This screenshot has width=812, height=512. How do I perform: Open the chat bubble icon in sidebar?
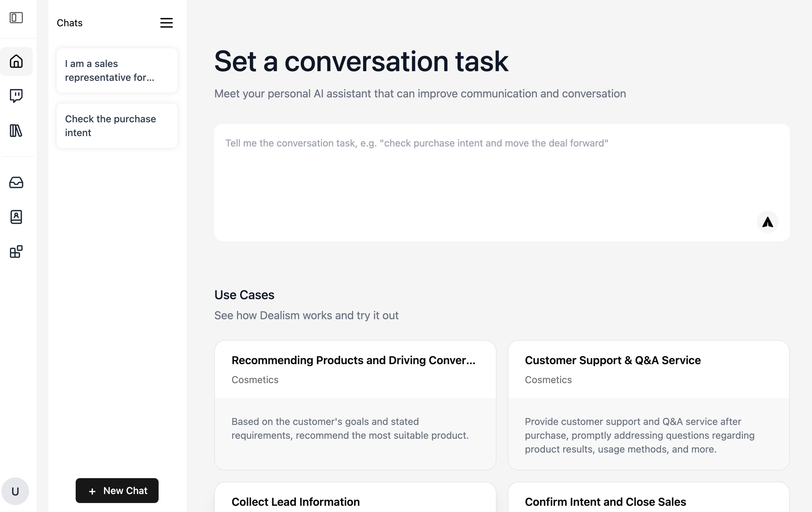[16, 96]
